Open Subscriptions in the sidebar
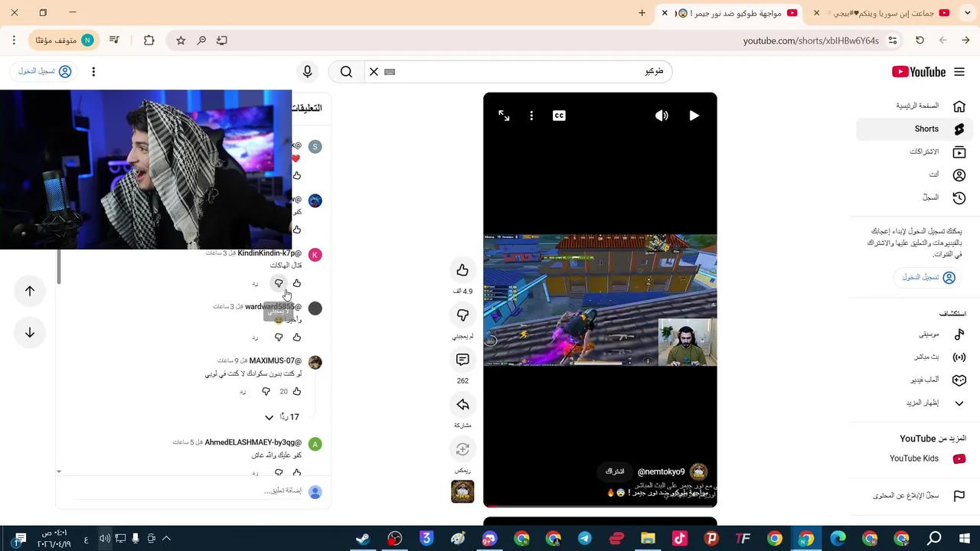 coord(914,152)
